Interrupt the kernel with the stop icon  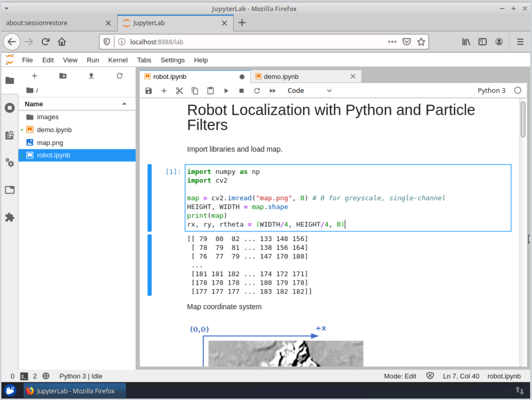tap(242, 91)
